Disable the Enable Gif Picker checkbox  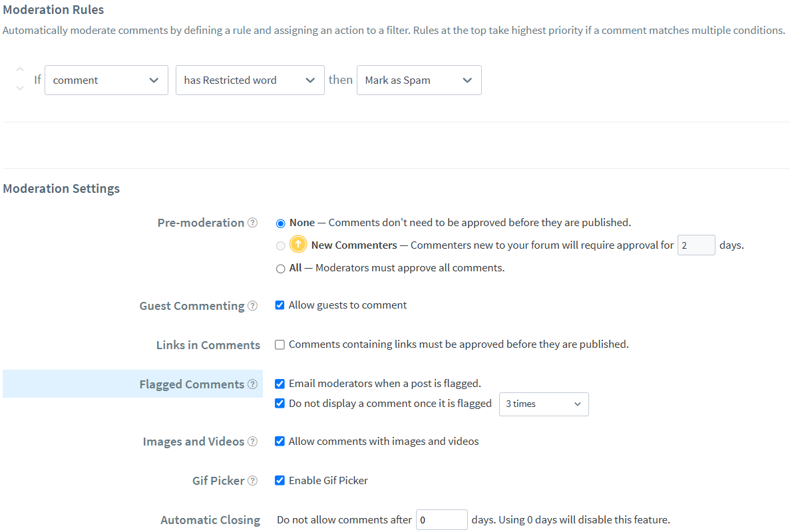tap(280, 481)
